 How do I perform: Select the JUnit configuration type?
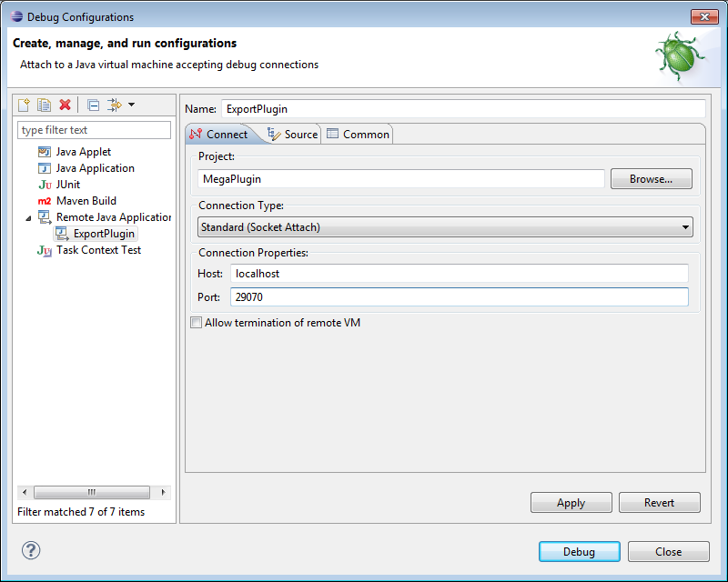coord(67,185)
